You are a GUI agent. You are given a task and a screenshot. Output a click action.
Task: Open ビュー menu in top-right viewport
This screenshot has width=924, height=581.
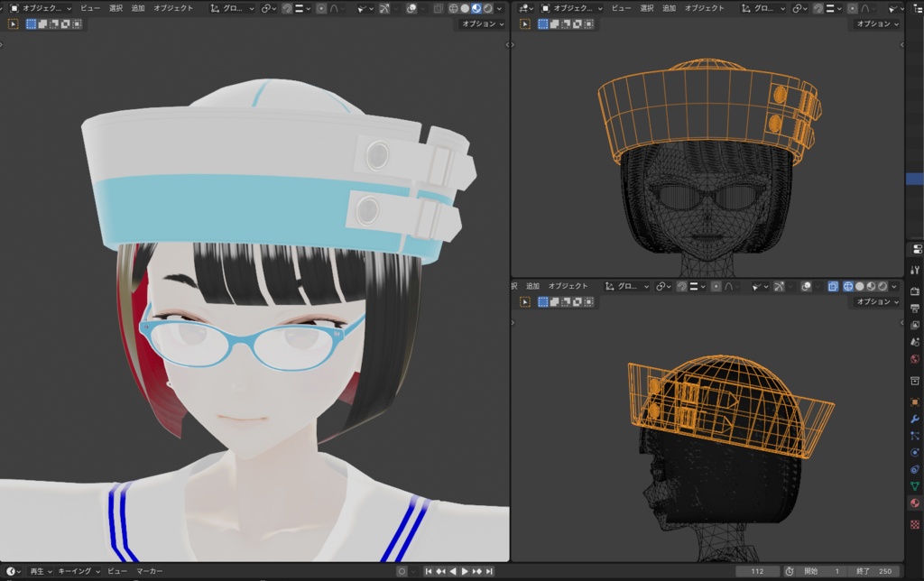pos(621,8)
